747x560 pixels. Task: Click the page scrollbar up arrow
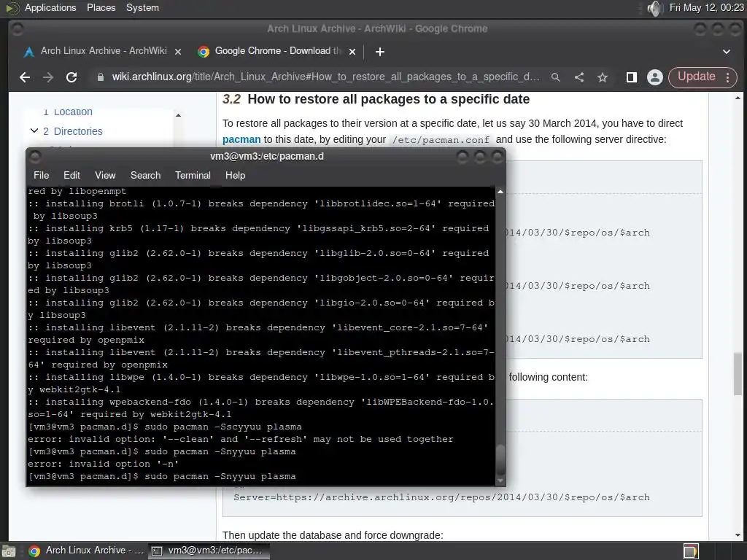738,98
